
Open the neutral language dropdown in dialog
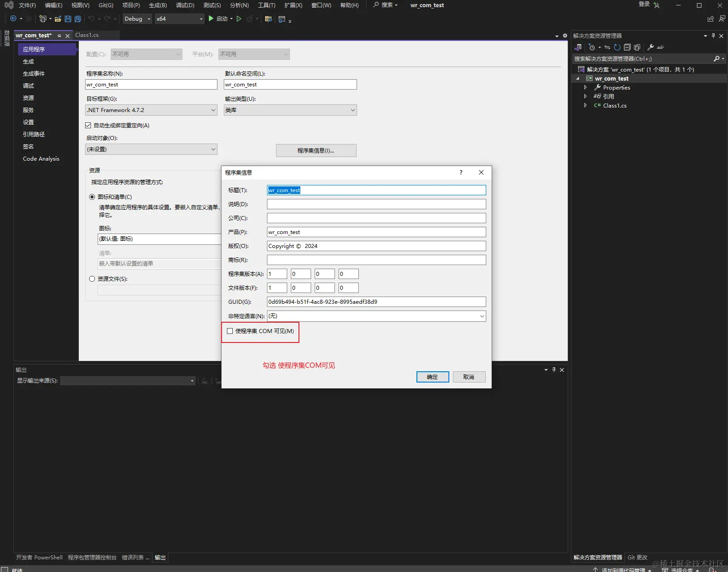(x=376, y=316)
